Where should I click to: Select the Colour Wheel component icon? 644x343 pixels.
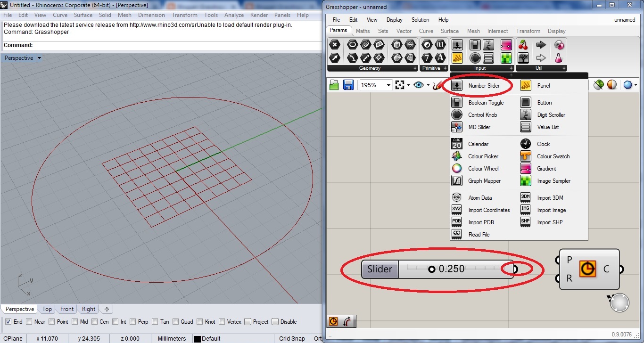[456, 168]
